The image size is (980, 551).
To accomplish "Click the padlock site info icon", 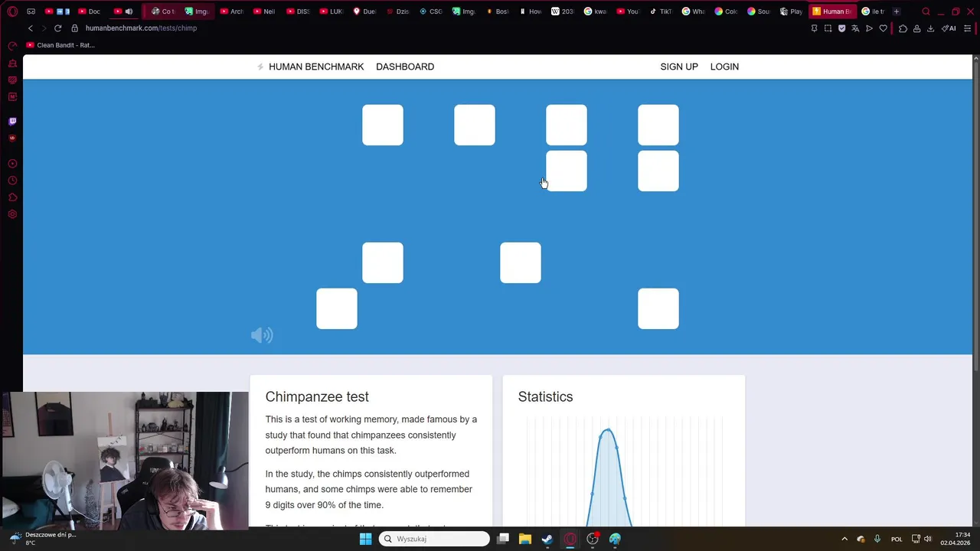I will 74,28.
